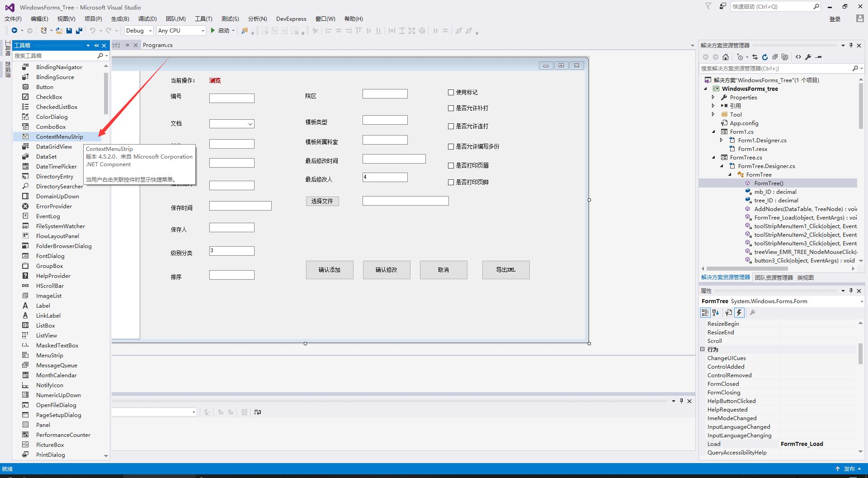Click the lightning bolt Events icon
Viewport: 868px width, 478px height.
(x=739, y=313)
